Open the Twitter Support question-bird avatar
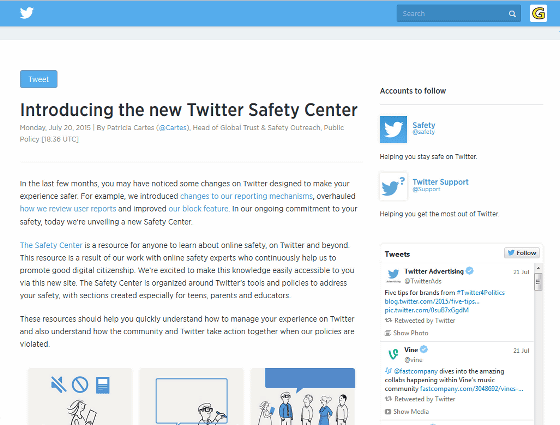The image size is (560, 425). [x=393, y=186]
